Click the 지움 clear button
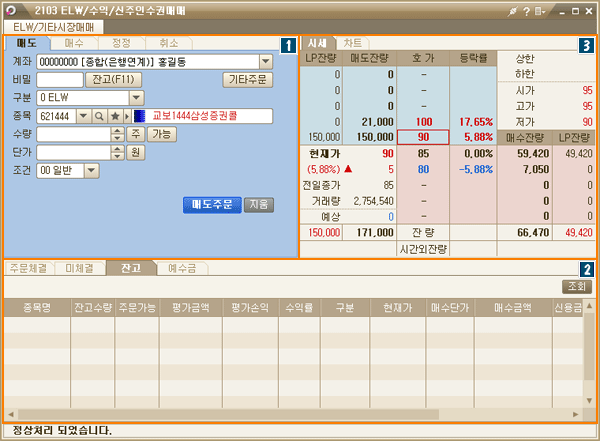Image resolution: width=600 pixels, height=441 pixels. tap(259, 205)
